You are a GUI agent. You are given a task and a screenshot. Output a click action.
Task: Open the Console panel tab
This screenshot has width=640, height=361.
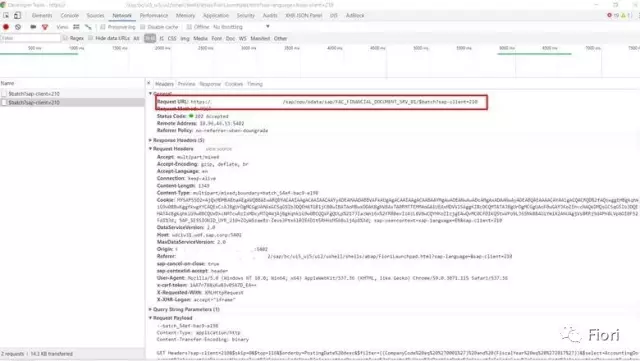coord(70,16)
